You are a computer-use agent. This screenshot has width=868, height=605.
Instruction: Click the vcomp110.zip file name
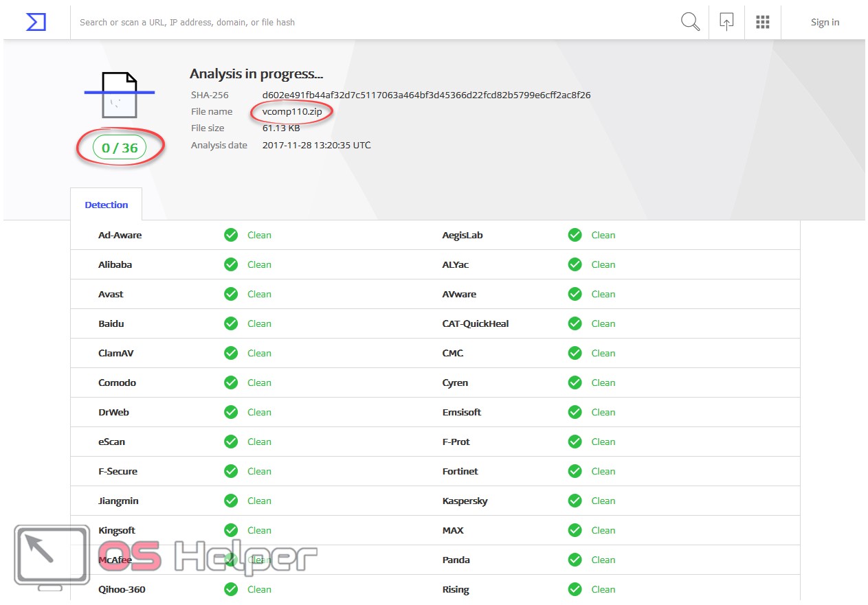click(291, 111)
